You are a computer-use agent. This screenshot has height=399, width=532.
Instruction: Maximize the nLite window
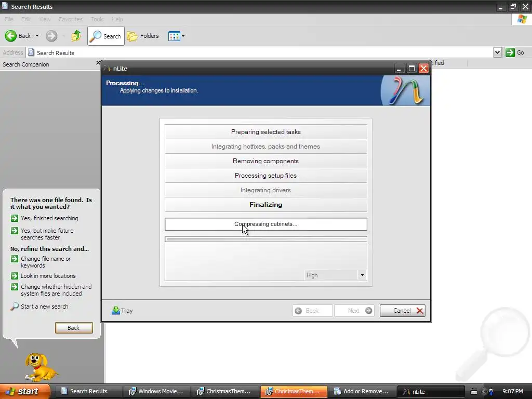point(411,69)
